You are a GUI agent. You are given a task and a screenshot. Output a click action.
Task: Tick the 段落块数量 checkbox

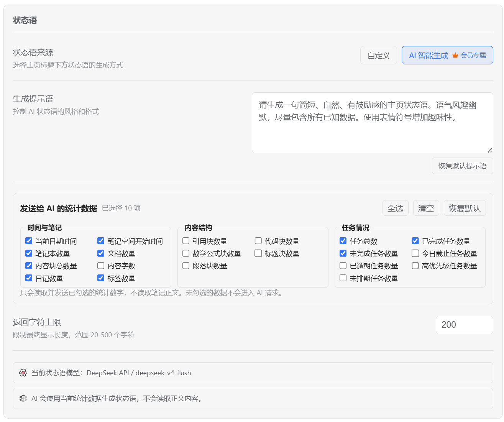coord(186,265)
